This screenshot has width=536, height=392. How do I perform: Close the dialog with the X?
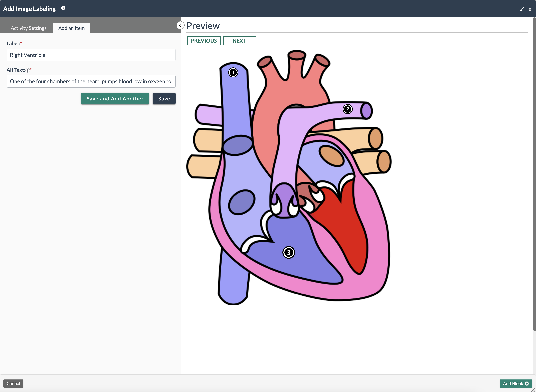(x=530, y=9)
